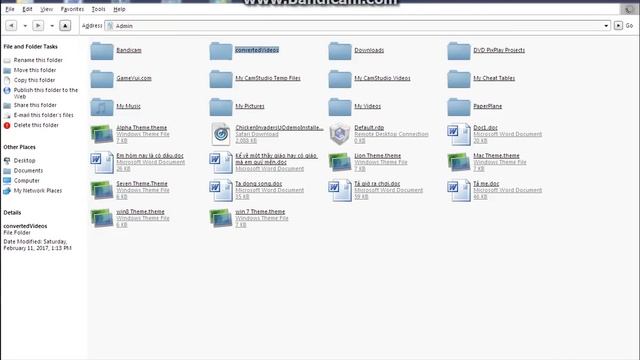Click Delete this folder task

click(36, 125)
